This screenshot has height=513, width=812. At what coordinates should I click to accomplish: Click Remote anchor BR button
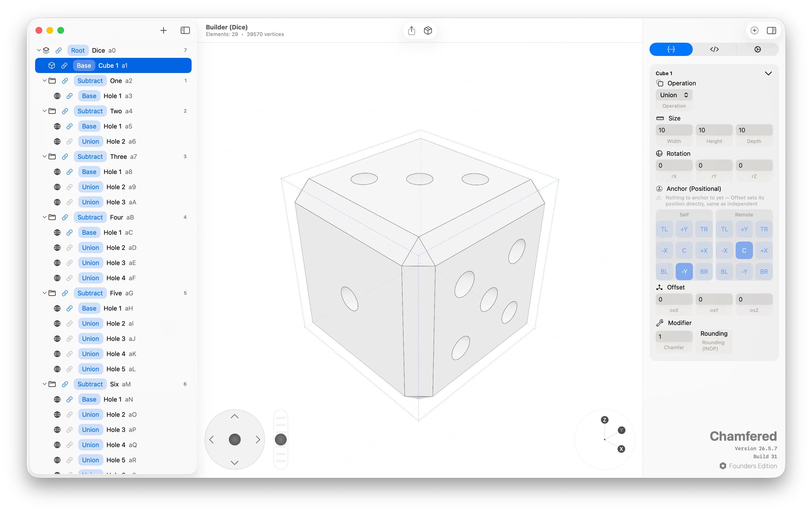(x=764, y=272)
